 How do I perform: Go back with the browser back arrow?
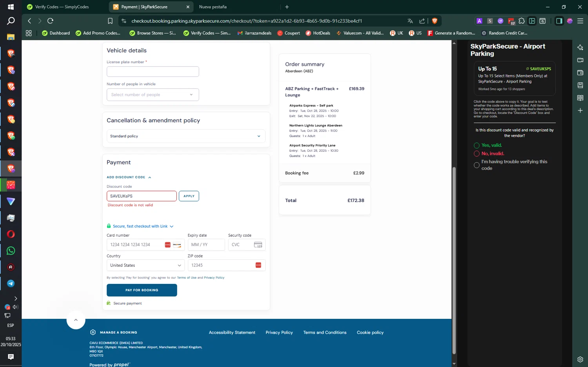tap(29, 21)
